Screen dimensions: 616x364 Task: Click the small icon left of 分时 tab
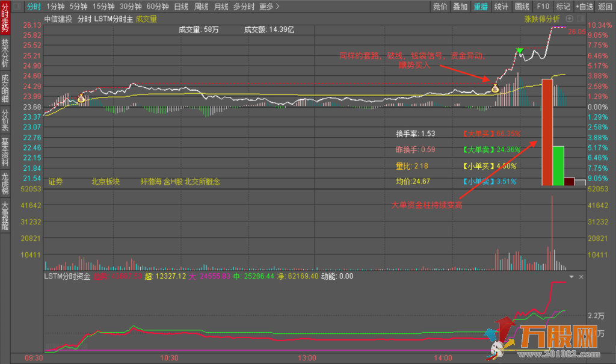point(17,7)
